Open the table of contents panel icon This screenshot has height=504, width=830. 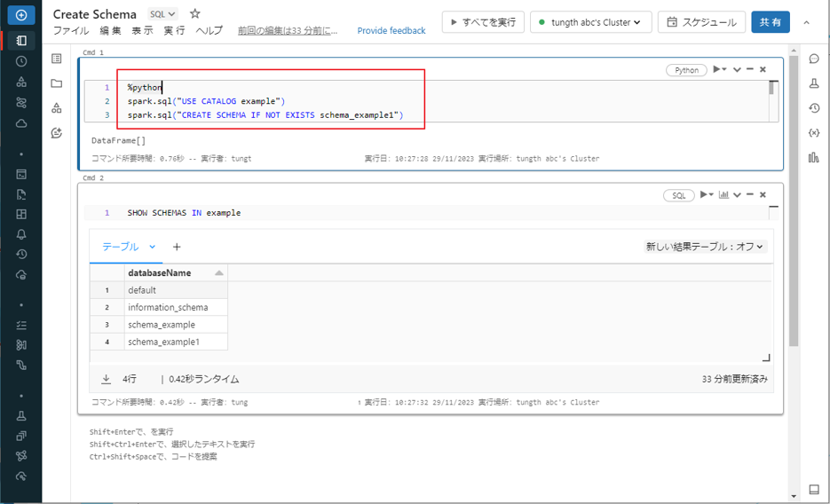coord(57,59)
